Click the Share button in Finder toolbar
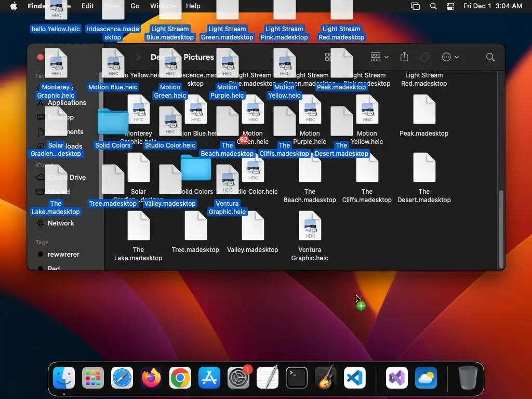 pos(404,57)
